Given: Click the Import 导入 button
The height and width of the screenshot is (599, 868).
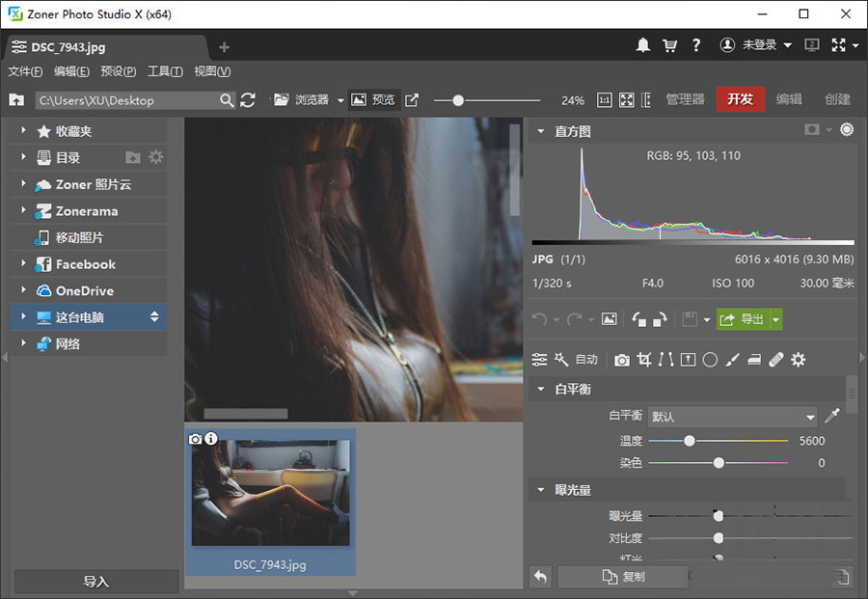Looking at the screenshot, I should [96, 582].
